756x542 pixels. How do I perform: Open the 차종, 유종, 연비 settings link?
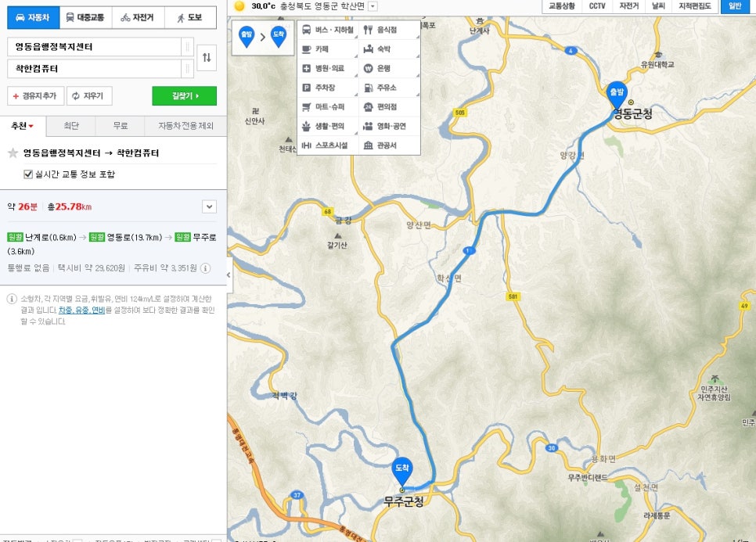click(81, 310)
